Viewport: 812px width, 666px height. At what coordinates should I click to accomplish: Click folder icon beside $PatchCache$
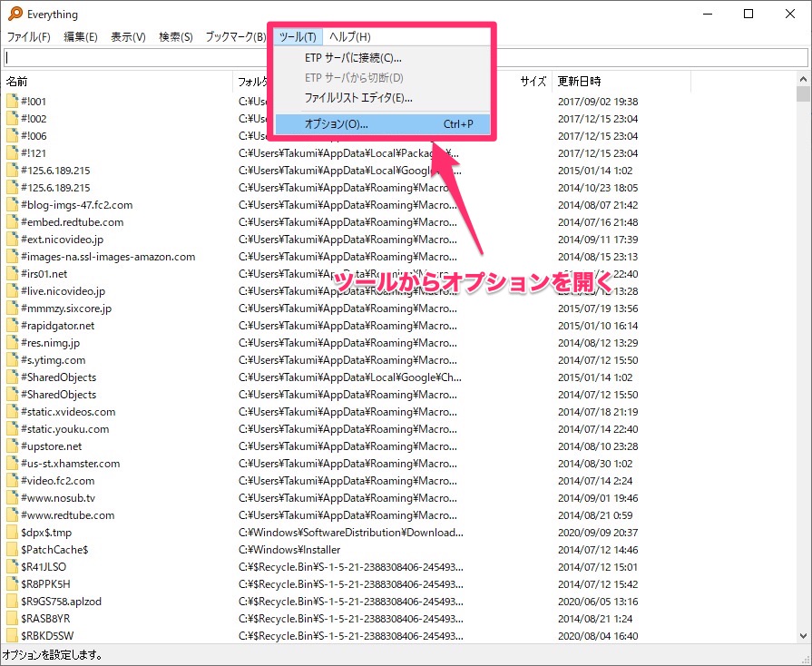point(12,550)
